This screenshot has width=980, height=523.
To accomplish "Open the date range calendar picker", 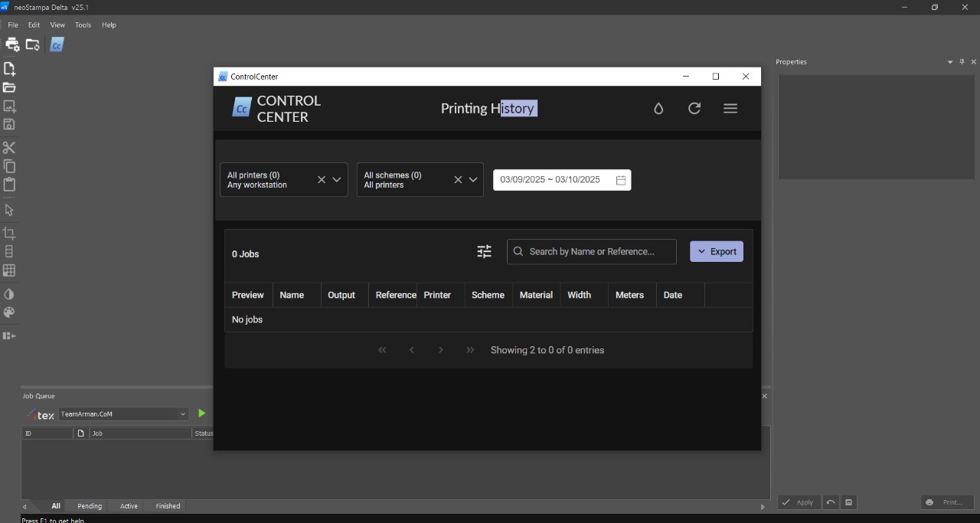I will point(621,180).
